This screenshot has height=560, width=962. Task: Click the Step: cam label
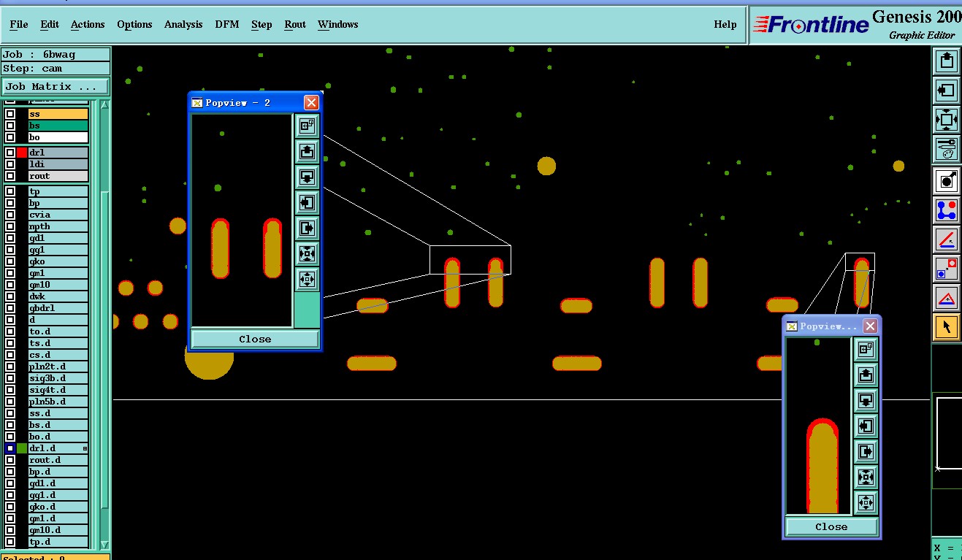(56, 68)
